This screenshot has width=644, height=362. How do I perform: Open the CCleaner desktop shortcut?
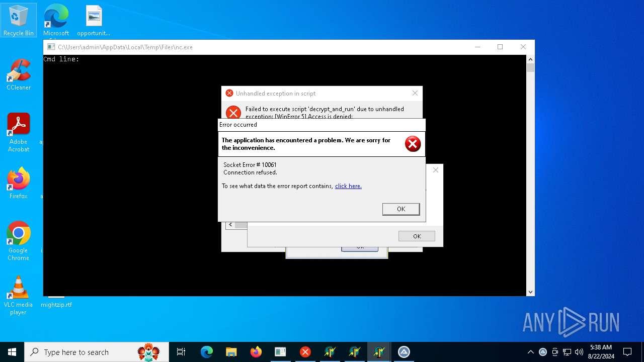(x=19, y=74)
